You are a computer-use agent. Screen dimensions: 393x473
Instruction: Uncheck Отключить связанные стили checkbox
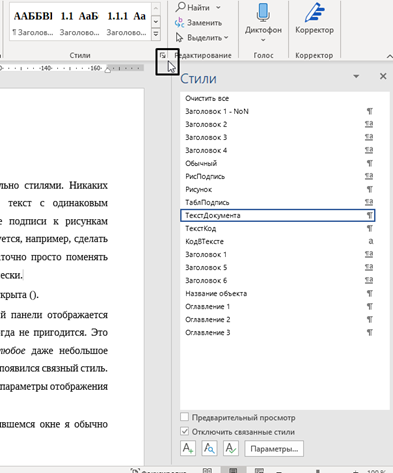tap(184, 431)
